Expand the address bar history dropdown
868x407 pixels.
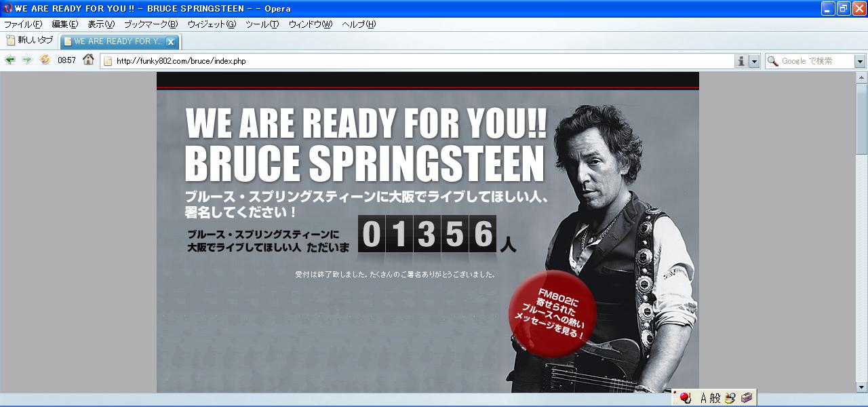(x=753, y=61)
